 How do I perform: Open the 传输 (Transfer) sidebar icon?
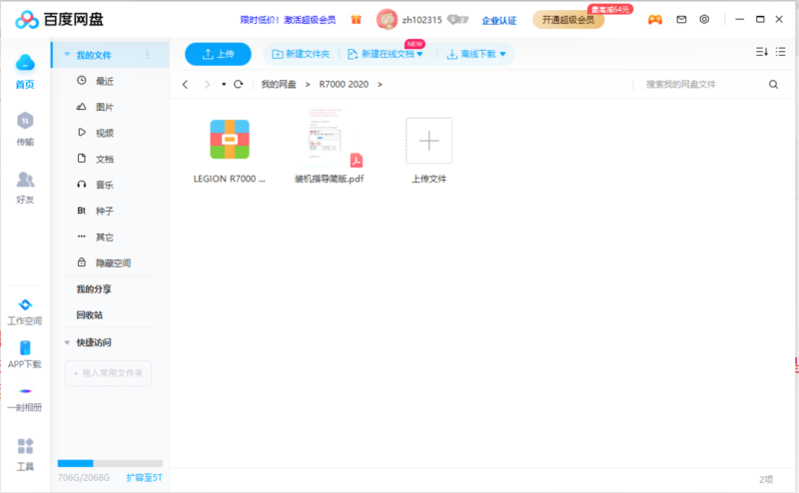pyautogui.click(x=25, y=128)
